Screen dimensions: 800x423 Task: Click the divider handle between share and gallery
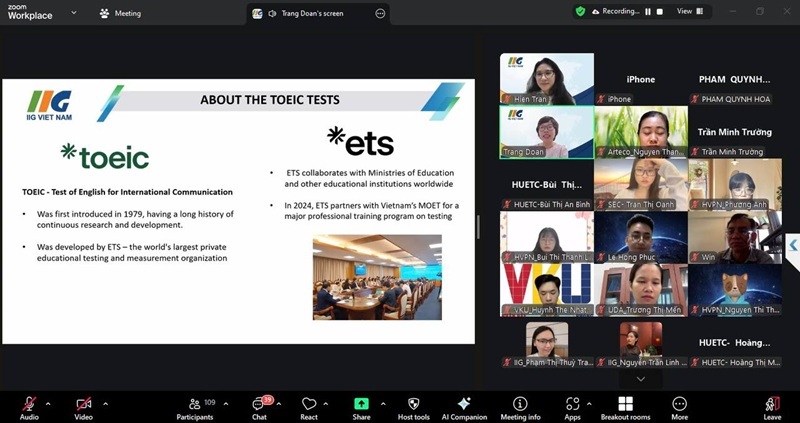tap(478, 227)
